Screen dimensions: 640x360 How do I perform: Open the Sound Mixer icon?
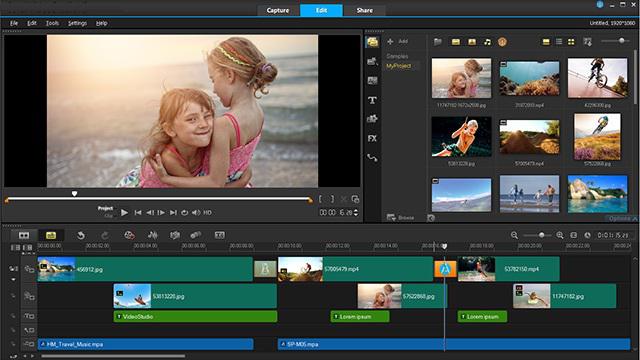(153, 235)
